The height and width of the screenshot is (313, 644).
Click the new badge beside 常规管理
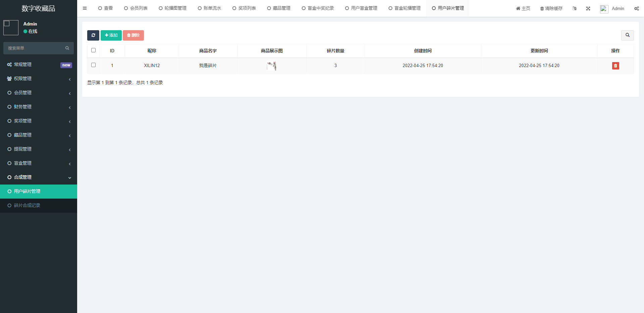pos(66,65)
